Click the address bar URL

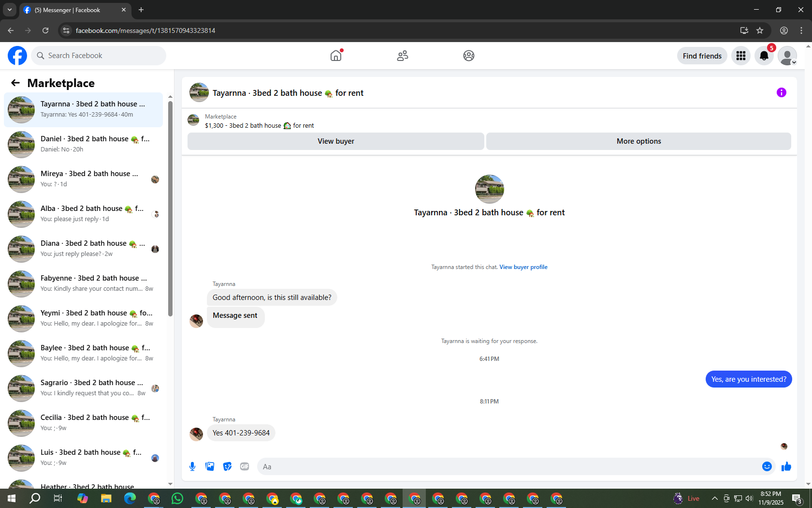[145, 30]
